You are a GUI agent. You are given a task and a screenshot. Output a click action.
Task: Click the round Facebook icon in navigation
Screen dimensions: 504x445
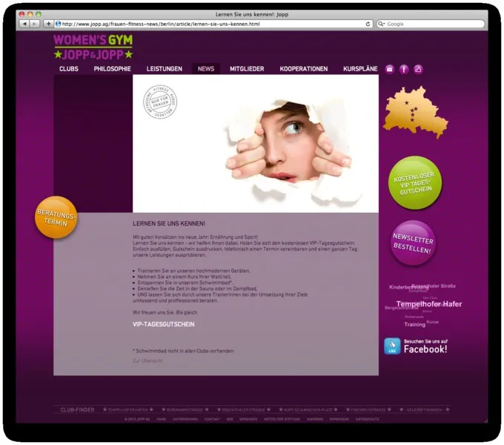pyautogui.click(x=404, y=69)
